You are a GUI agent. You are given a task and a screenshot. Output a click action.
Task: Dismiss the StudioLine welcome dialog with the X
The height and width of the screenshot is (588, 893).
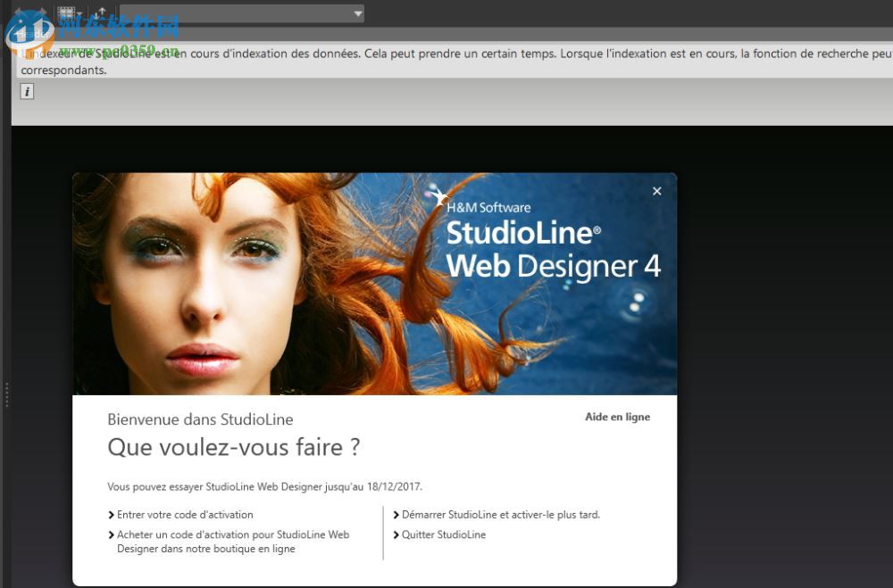pyautogui.click(x=656, y=191)
